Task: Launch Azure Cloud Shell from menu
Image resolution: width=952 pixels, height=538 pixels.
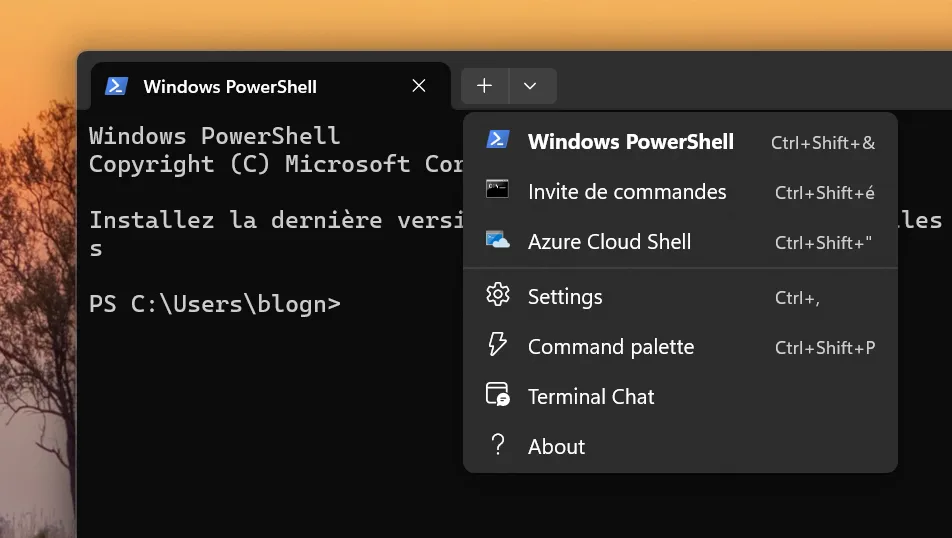Action: [x=609, y=242]
